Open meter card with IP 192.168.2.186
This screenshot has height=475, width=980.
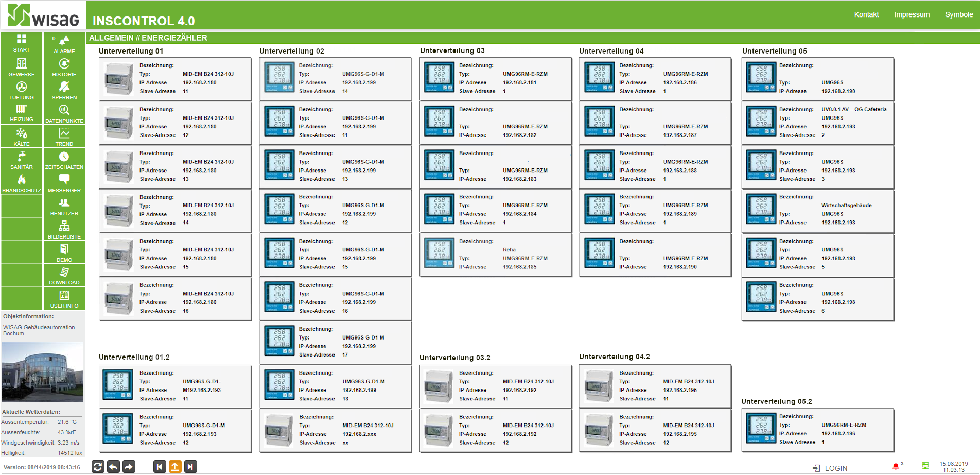(655, 79)
